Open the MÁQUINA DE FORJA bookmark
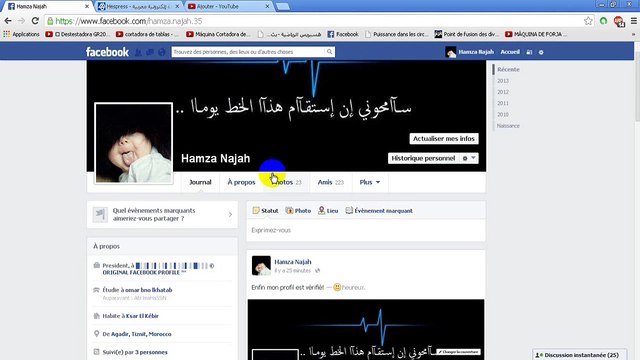The image size is (640, 360). [x=536, y=34]
